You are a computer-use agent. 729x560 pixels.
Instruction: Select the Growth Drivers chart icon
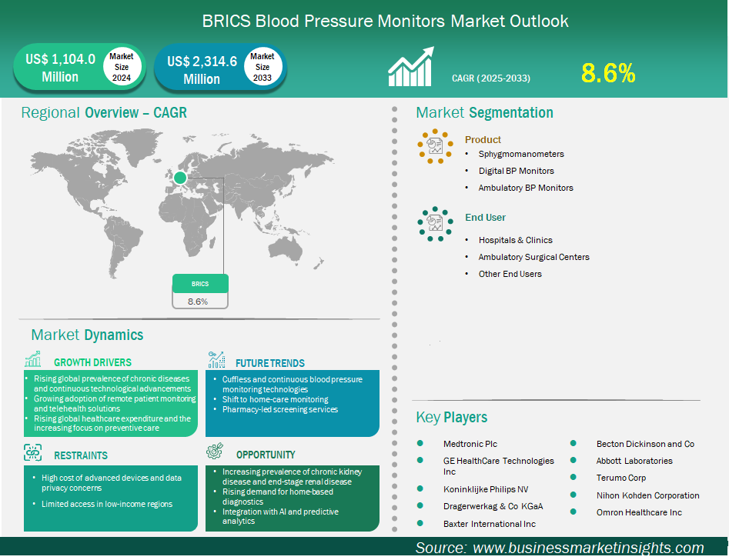(x=32, y=360)
